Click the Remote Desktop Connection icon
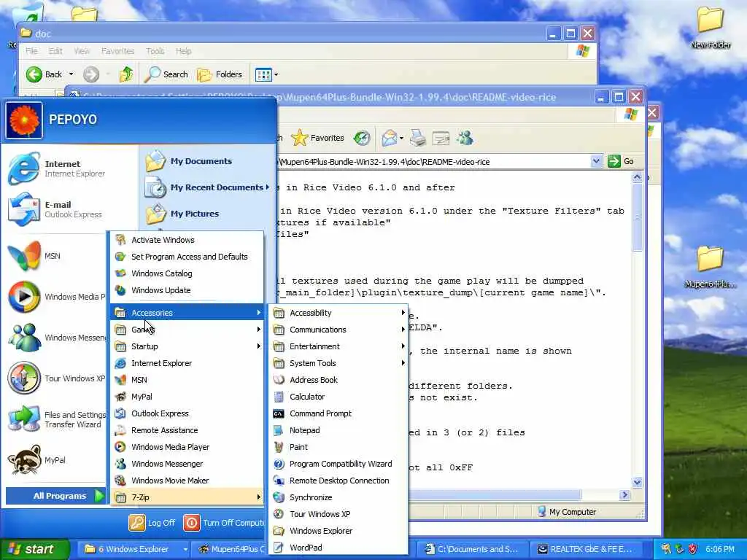 coord(279,481)
